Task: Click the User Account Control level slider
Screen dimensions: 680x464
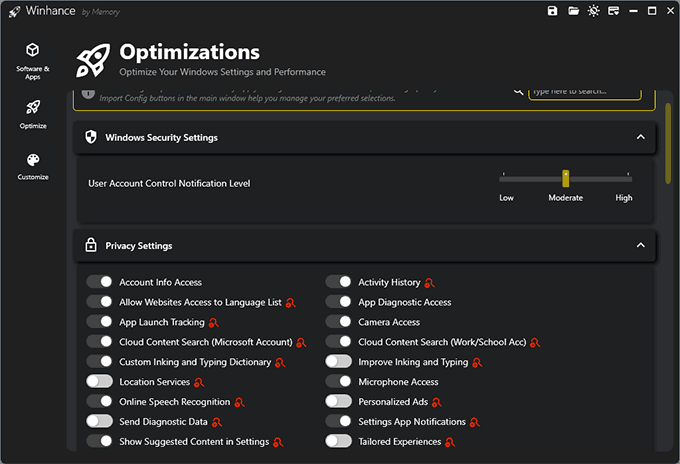Action: coord(565,178)
